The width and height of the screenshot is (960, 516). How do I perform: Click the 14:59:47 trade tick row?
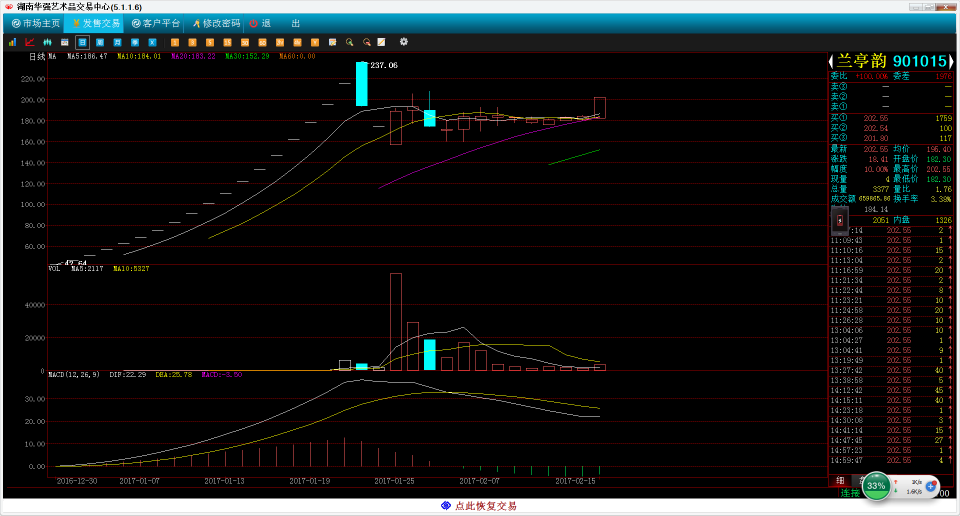pos(891,460)
